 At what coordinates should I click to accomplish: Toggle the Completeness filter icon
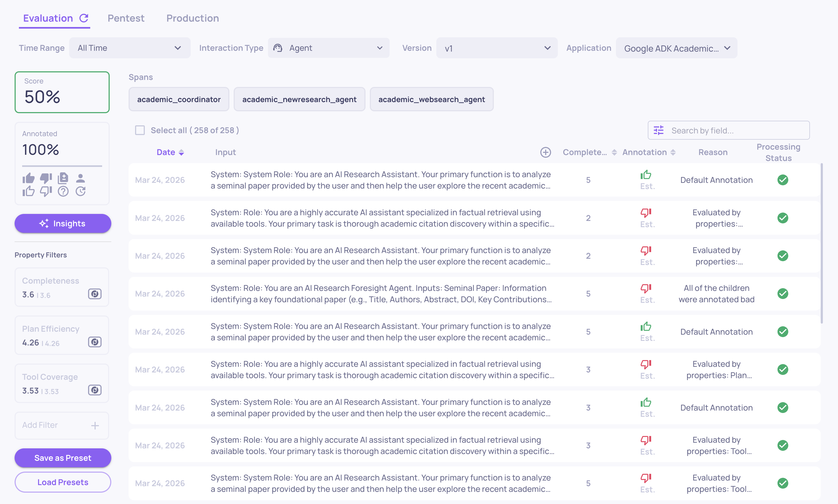click(95, 294)
